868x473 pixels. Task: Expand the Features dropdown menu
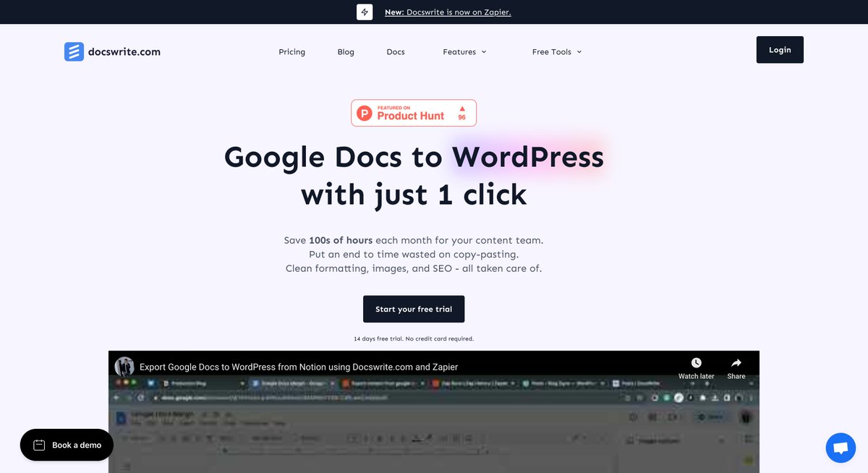pyautogui.click(x=464, y=52)
